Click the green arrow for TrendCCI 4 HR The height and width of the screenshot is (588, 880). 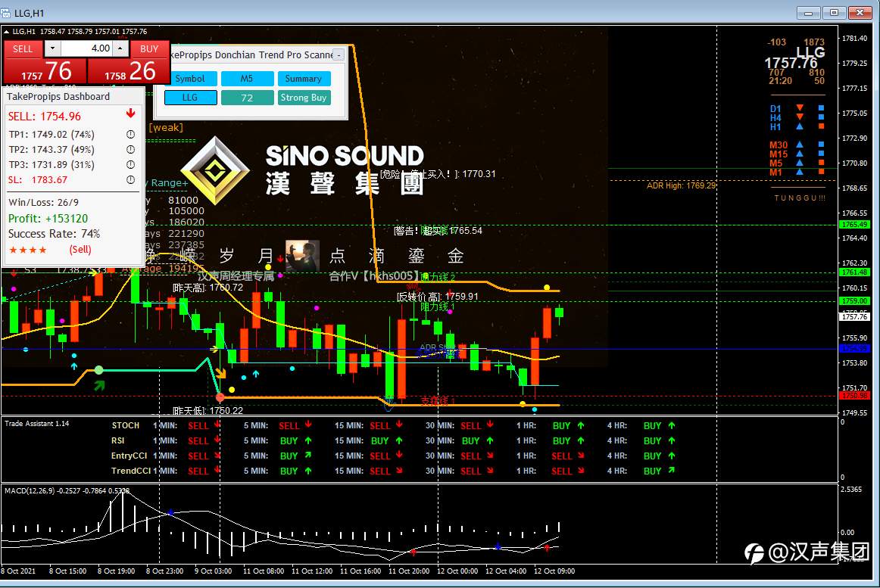click(x=672, y=471)
